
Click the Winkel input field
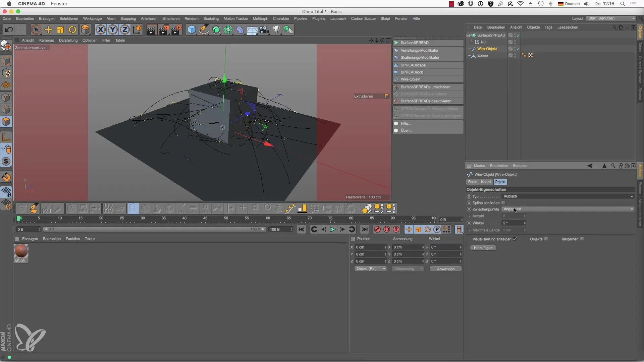click(512, 223)
